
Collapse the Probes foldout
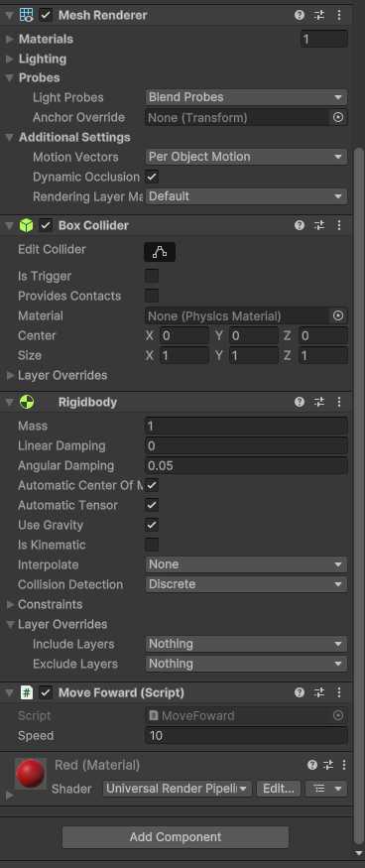point(10,78)
